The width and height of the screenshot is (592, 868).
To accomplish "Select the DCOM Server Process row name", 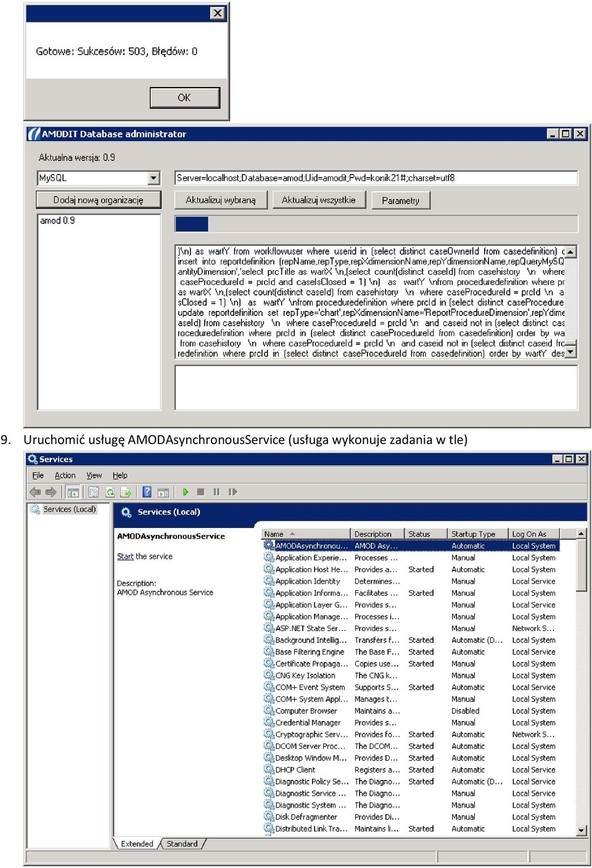I will coord(311,746).
